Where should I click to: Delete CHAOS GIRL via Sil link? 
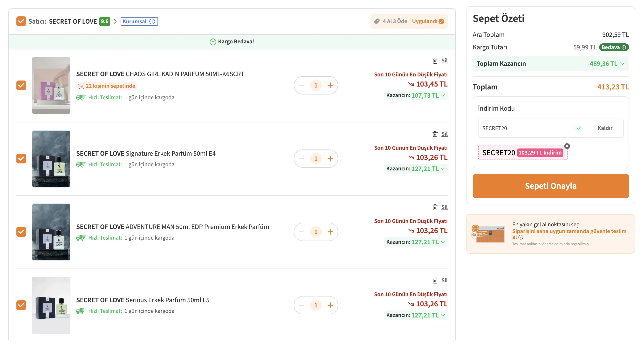point(444,61)
